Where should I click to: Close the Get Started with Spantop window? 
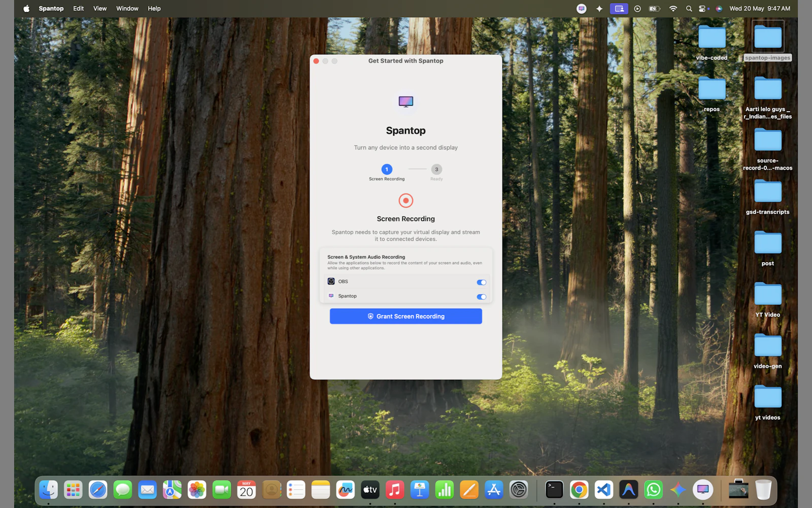click(x=316, y=61)
